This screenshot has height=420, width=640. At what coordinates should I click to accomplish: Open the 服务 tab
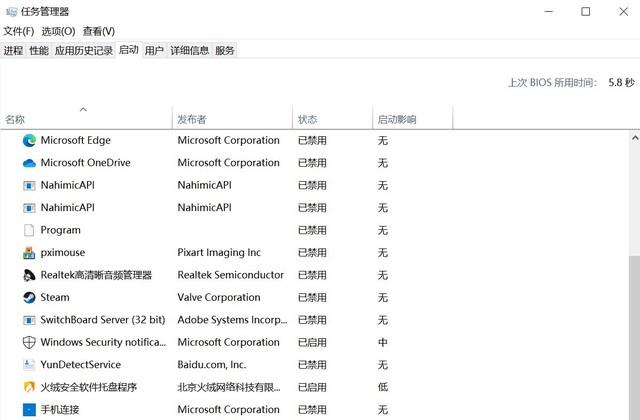coord(224,51)
